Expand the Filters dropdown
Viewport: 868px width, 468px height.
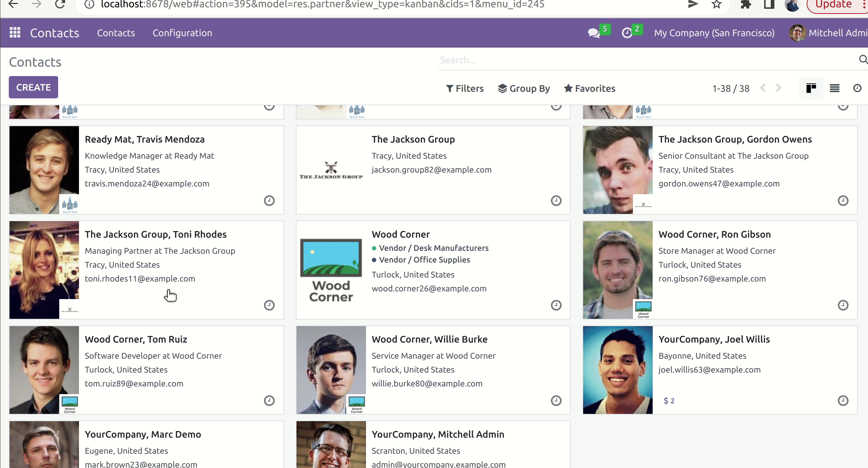click(465, 88)
